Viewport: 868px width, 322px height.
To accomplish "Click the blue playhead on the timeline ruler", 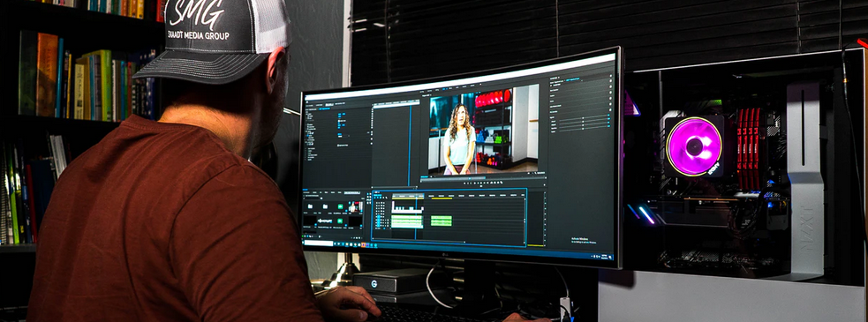I will pos(416,198).
